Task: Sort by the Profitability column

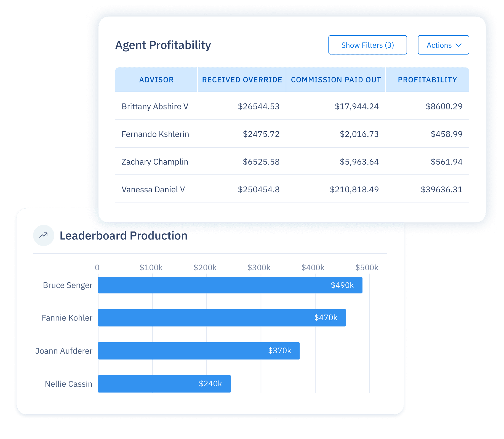Action: tap(427, 80)
